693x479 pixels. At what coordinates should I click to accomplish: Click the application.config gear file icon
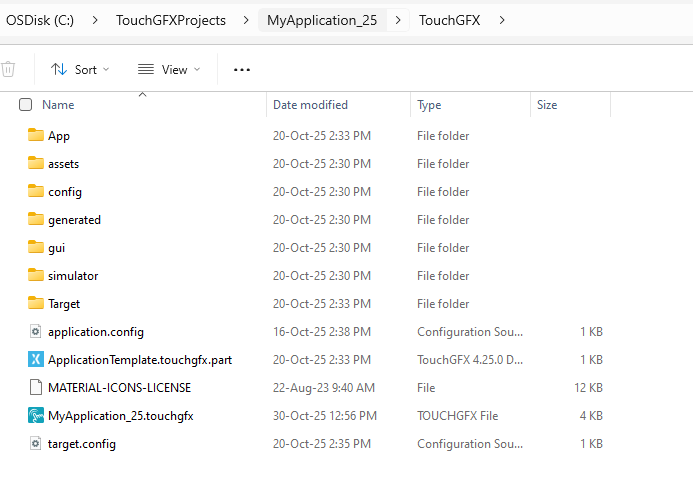[36, 331]
